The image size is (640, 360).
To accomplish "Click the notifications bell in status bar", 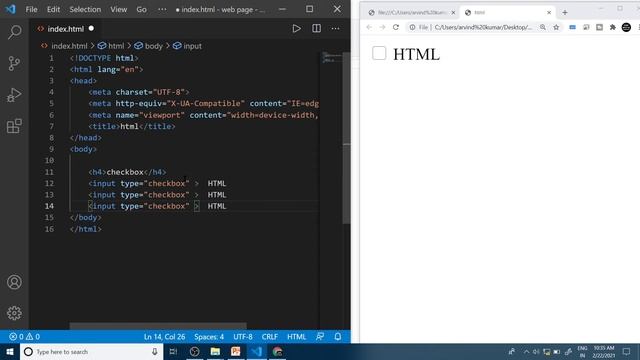I will coord(338,337).
